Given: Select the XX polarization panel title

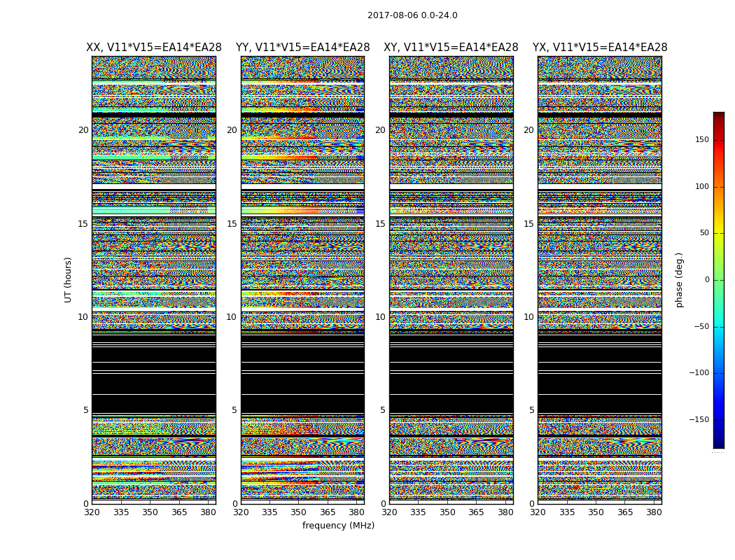Looking at the screenshot, I should (154, 48).
